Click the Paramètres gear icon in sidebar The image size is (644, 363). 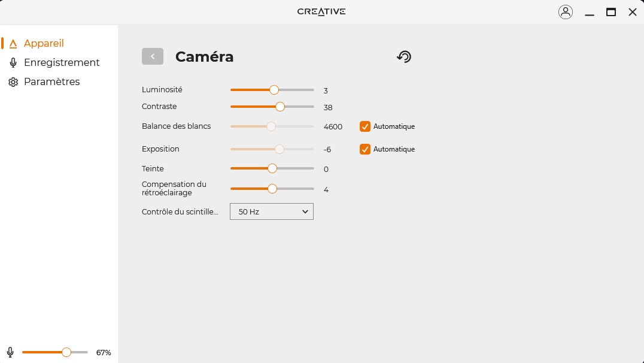(13, 82)
